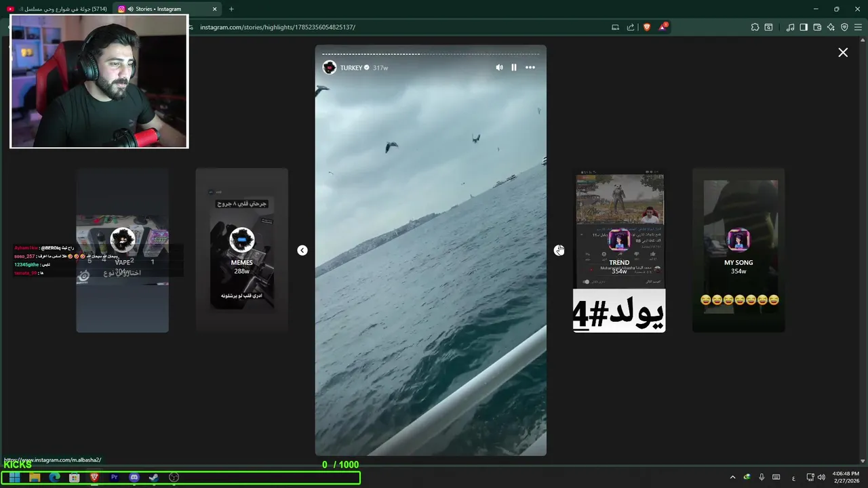Open the music playlist note icon
868x488 pixels.
[x=790, y=27]
